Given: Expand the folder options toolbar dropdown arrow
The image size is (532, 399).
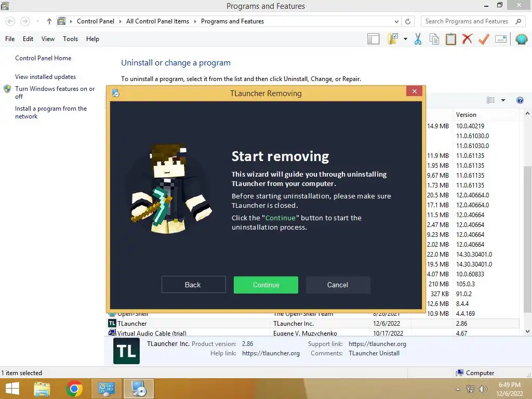Looking at the screenshot, I should pos(405,39).
